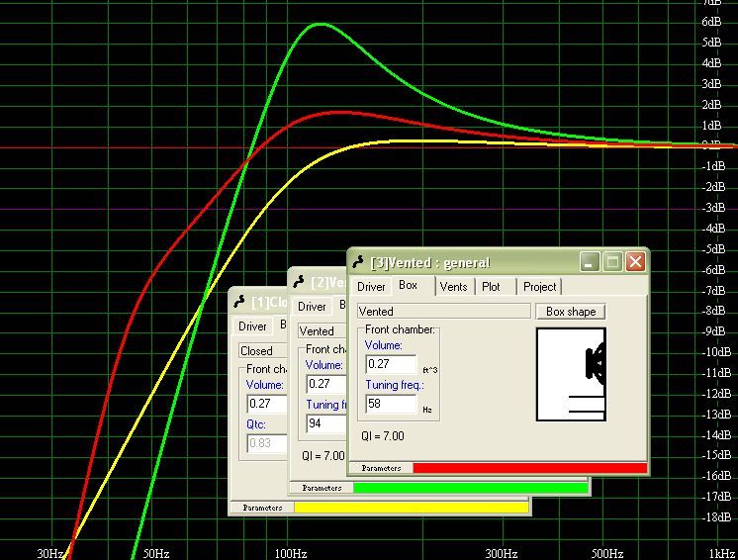Click the Tuning field showing 94
This screenshot has width=738, height=560.
pyautogui.click(x=326, y=423)
